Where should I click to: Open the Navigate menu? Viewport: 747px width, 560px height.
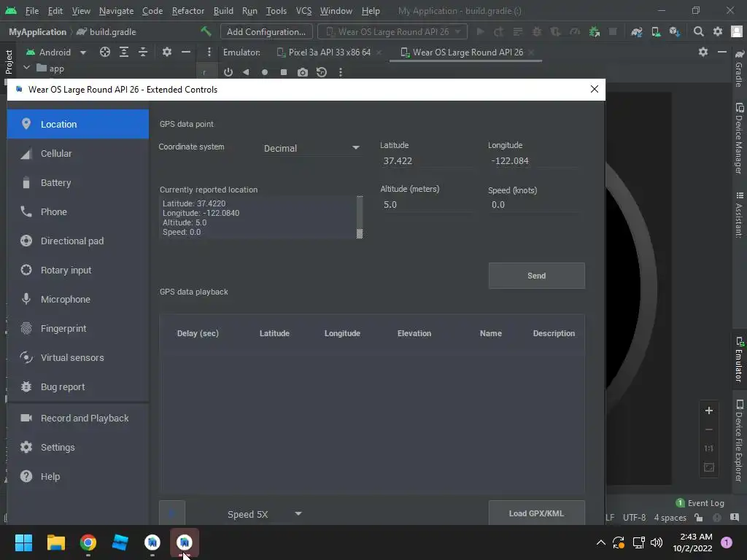point(116,10)
